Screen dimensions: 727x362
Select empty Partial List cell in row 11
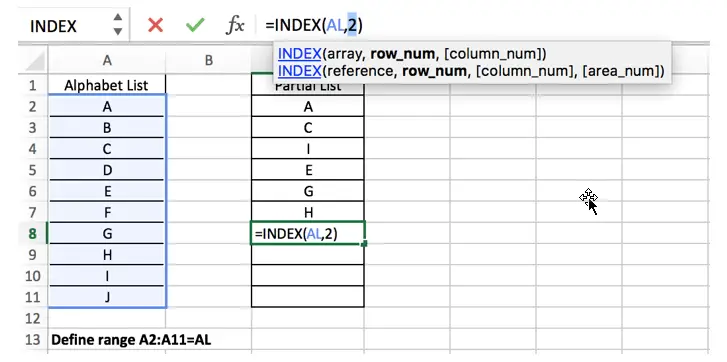tap(308, 297)
